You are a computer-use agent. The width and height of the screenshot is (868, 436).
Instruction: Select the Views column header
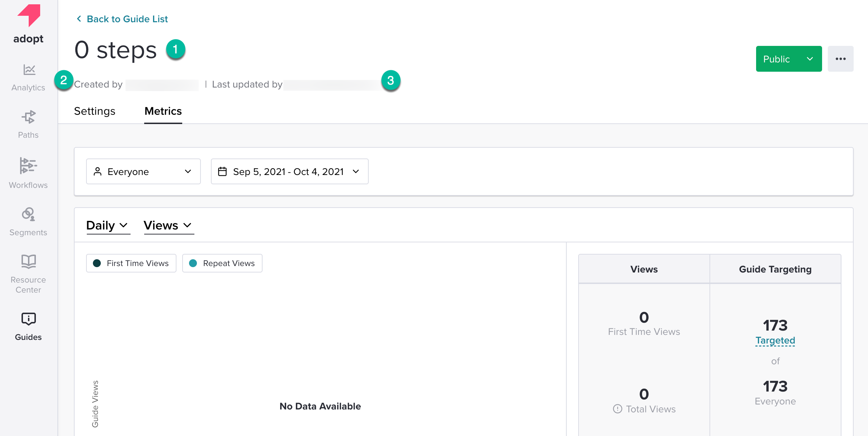644,269
